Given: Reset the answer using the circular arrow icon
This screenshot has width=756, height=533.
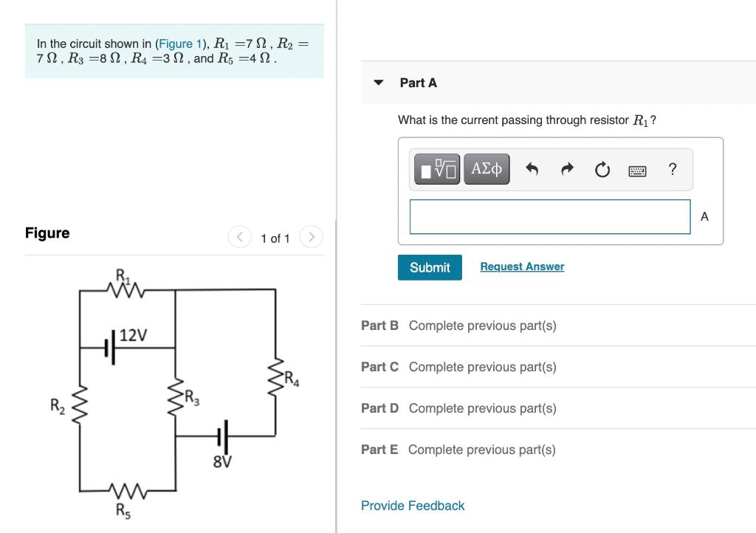Looking at the screenshot, I should point(602,168).
